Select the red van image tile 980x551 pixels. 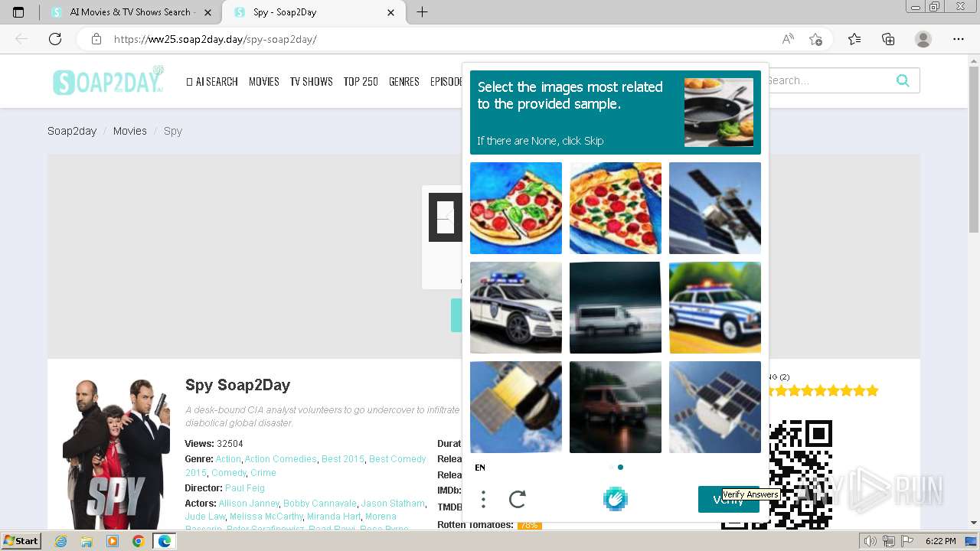[x=616, y=407]
